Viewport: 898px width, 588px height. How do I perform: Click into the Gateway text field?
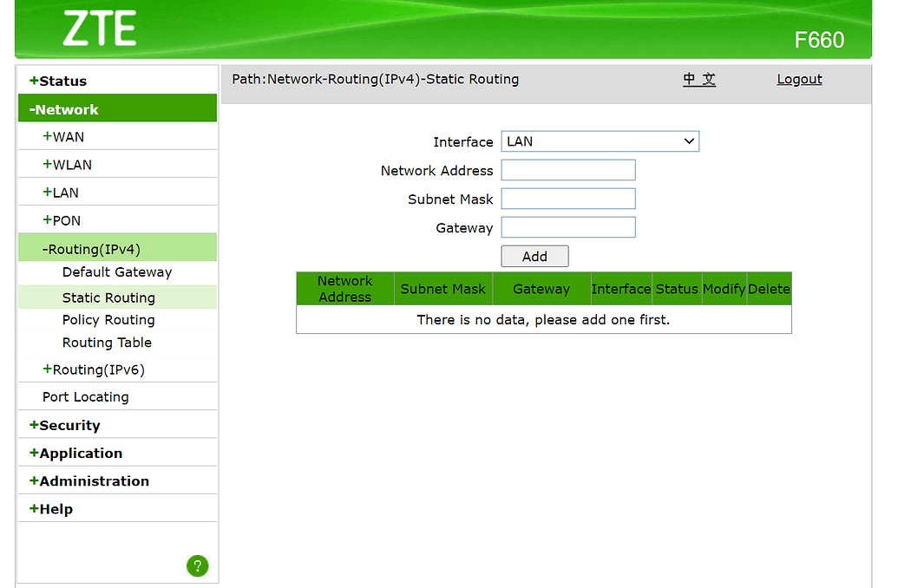pyautogui.click(x=568, y=227)
